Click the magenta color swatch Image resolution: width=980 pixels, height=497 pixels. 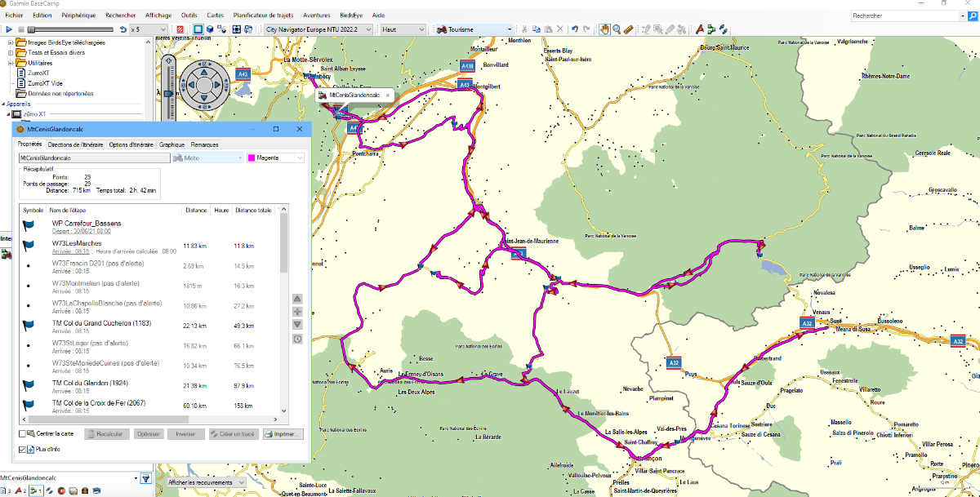click(252, 158)
